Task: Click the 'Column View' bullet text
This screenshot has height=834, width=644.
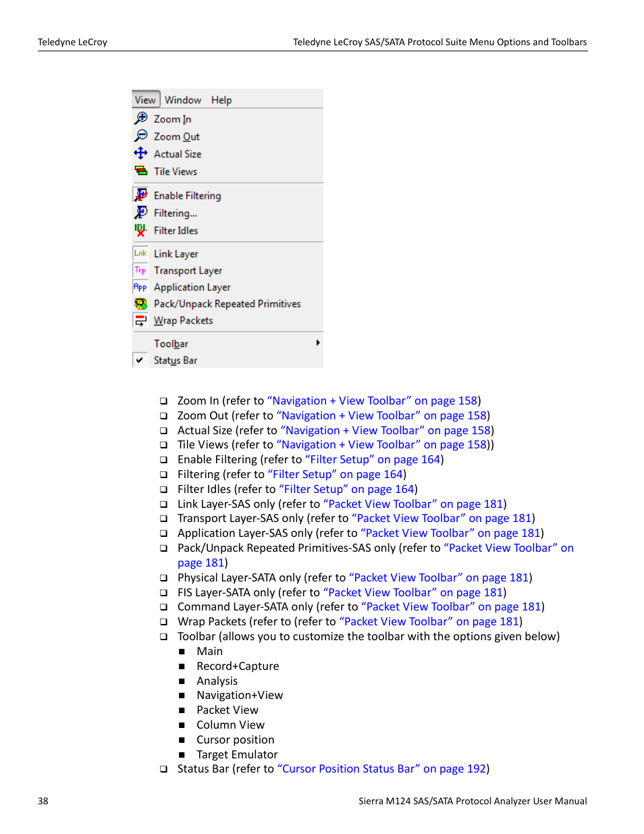Action: click(x=230, y=725)
